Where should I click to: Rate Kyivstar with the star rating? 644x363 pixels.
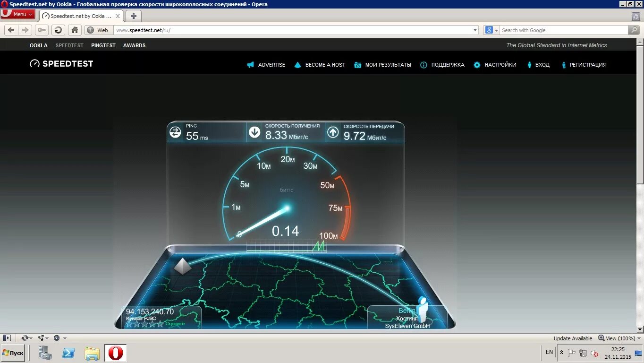144,324
